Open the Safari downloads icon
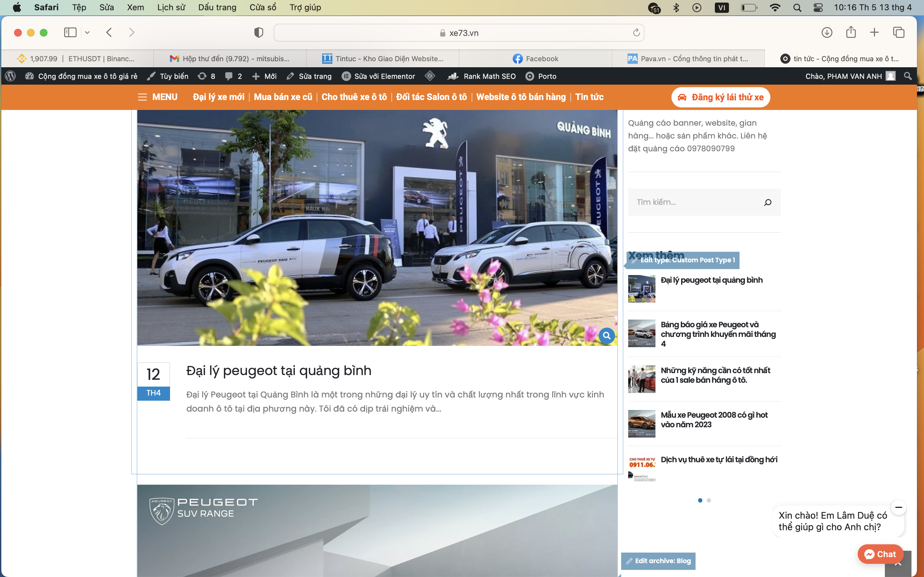Screen dimensions: 924x577 pos(827,32)
